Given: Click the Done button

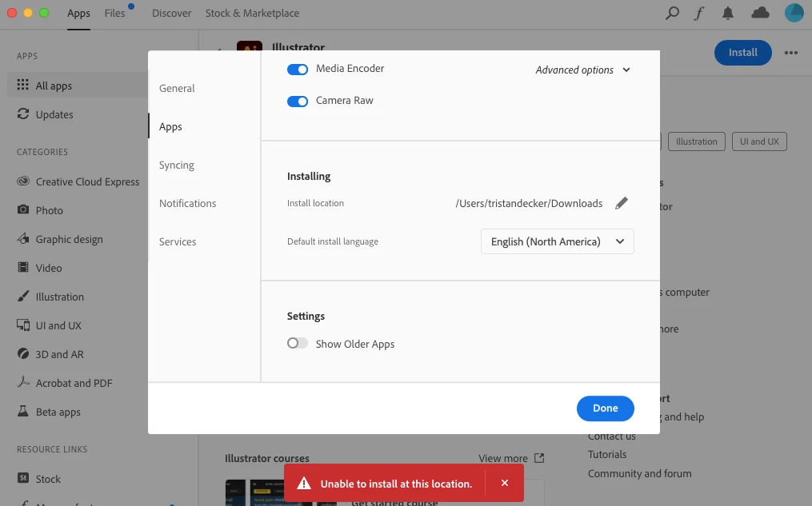Looking at the screenshot, I should 606,408.
